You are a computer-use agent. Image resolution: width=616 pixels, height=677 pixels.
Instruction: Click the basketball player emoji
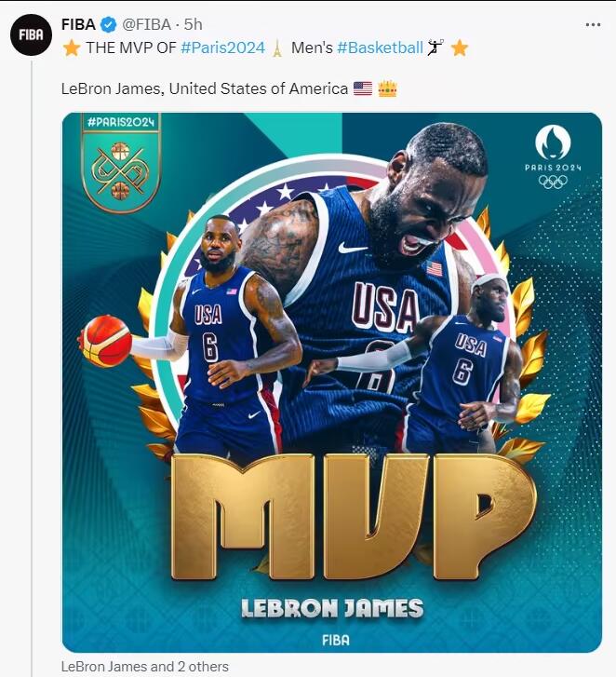coord(435,47)
